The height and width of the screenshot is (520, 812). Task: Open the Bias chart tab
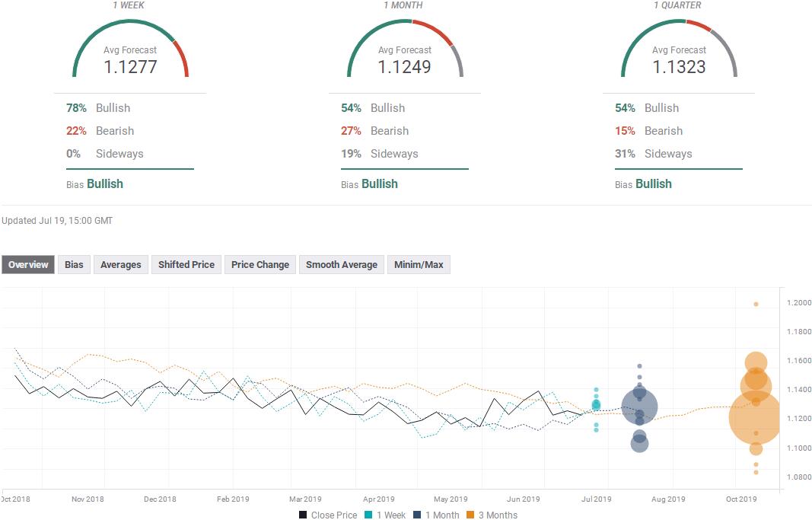74,265
